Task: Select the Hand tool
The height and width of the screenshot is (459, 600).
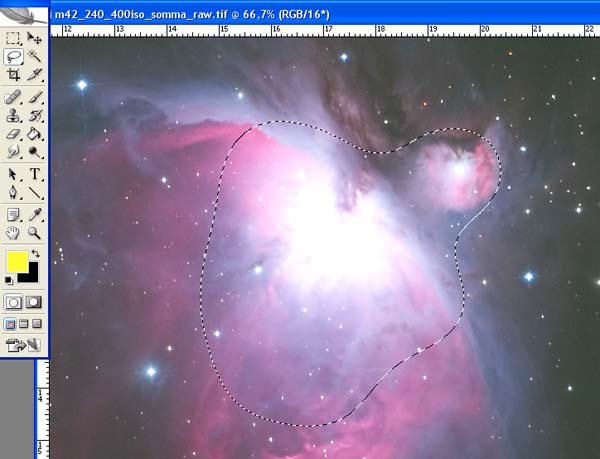Action: 13,233
